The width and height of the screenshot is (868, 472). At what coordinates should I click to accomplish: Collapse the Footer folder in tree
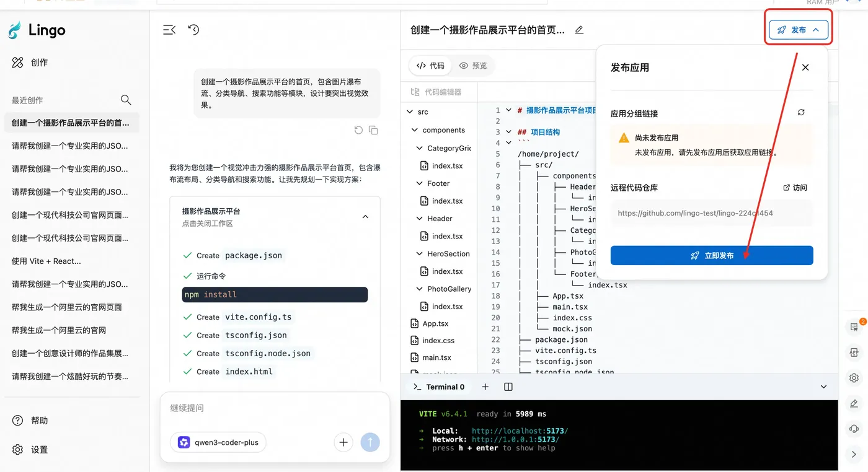tap(420, 183)
